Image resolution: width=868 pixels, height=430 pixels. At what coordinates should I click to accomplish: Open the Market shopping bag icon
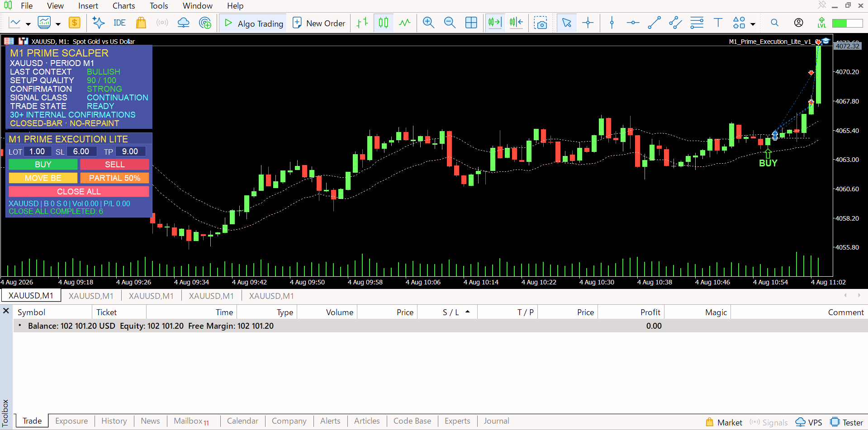[141, 23]
